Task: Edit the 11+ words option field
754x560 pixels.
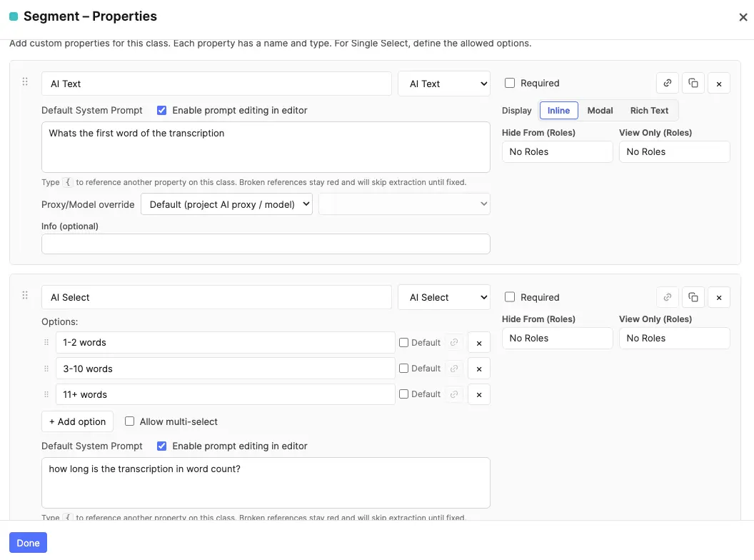Action: coord(226,394)
